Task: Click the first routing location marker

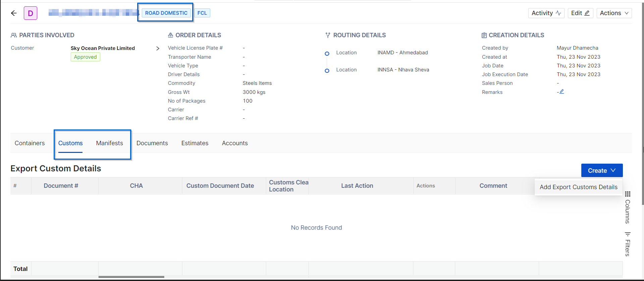Action: coord(327,54)
